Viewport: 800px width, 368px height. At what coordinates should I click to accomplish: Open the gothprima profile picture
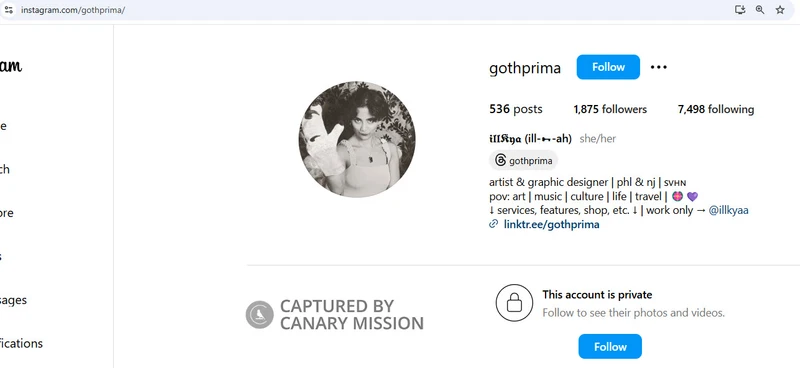357,139
